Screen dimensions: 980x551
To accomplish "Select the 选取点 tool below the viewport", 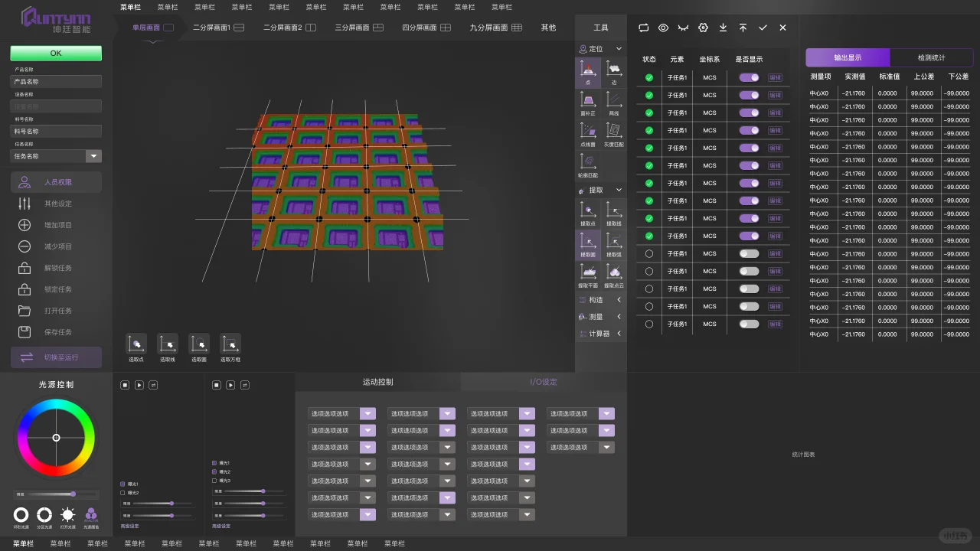I will (x=136, y=344).
